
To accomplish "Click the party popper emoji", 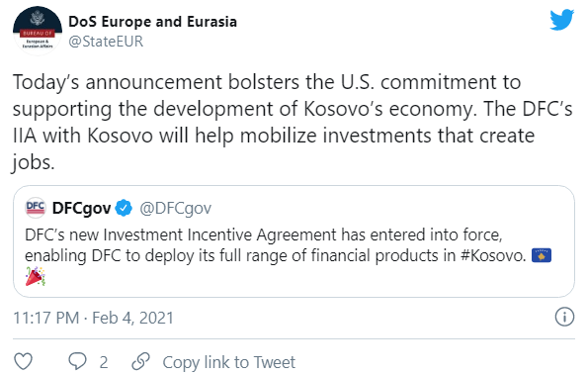I will 36,276.
